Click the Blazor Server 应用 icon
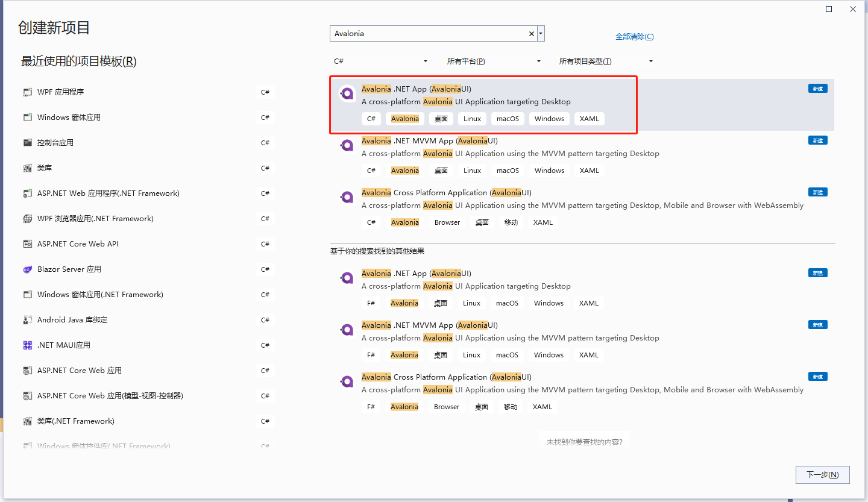868x502 pixels. pos(27,269)
